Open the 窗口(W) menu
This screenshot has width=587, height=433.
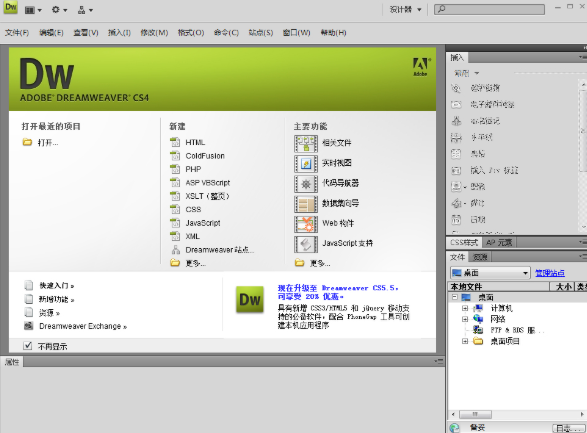click(296, 33)
